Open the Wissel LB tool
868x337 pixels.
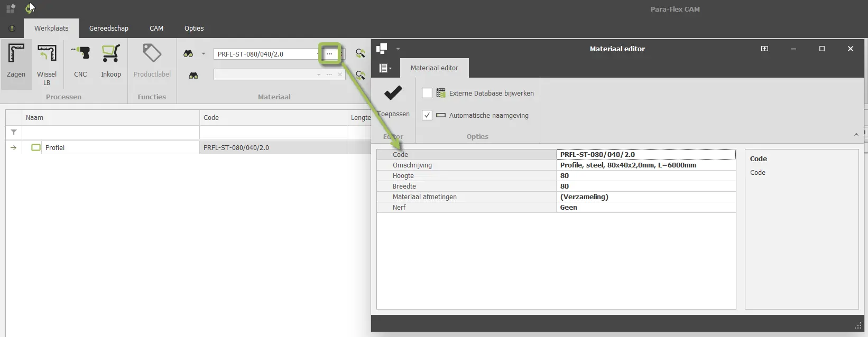47,63
